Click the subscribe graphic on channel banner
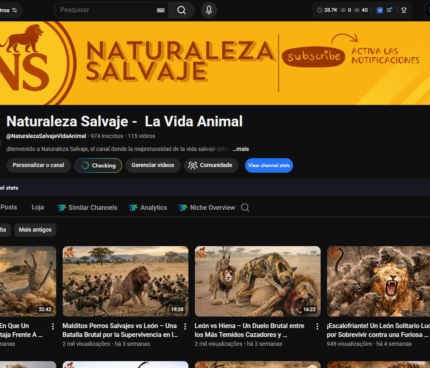Image resolution: width=430 pixels, height=368 pixels. [313, 56]
